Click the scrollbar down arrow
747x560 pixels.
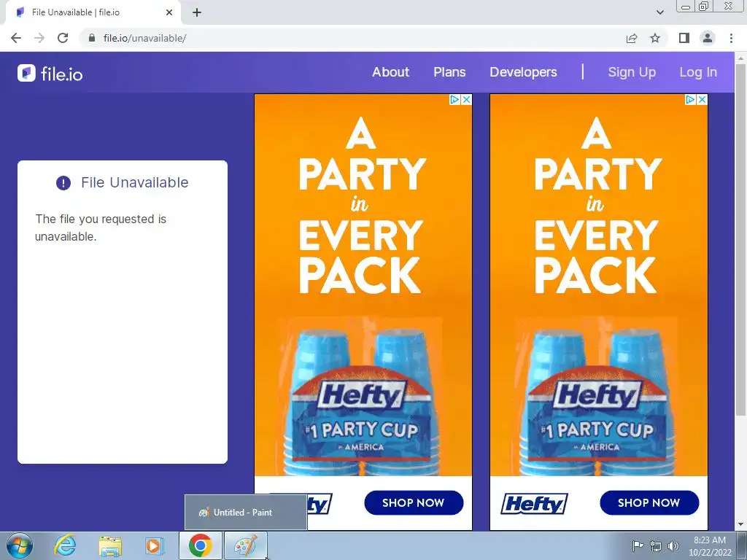pyautogui.click(x=740, y=525)
